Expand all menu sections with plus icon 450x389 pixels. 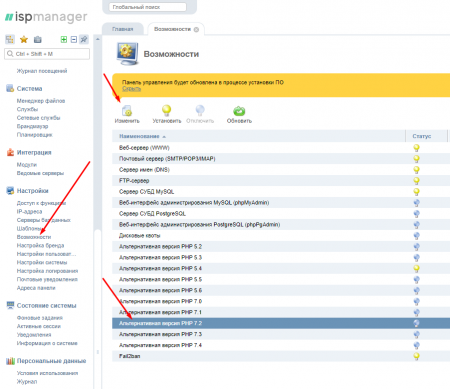(x=64, y=39)
